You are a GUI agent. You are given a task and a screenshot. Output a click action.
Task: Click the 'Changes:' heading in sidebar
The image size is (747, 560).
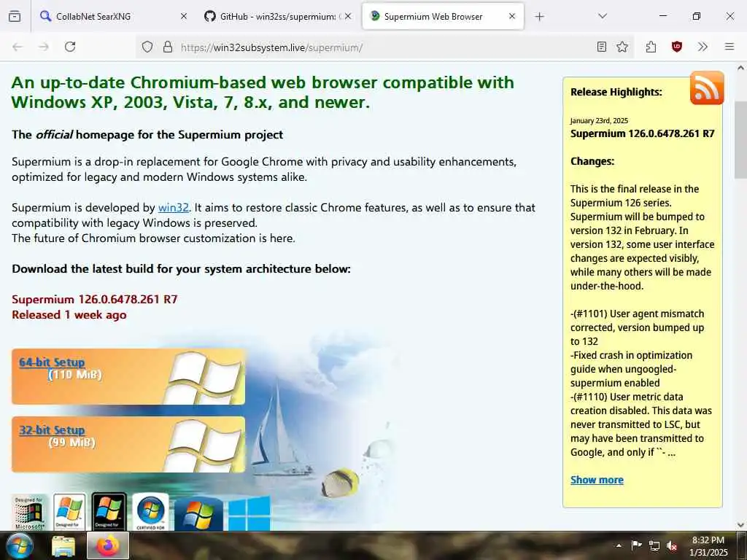click(x=592, y=161)
